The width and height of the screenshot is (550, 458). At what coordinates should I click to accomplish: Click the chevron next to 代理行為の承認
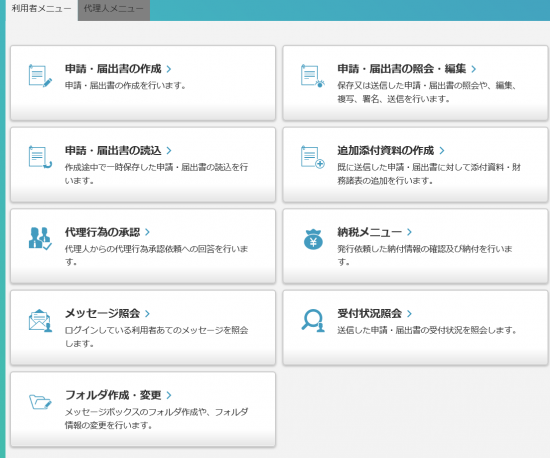147,232
